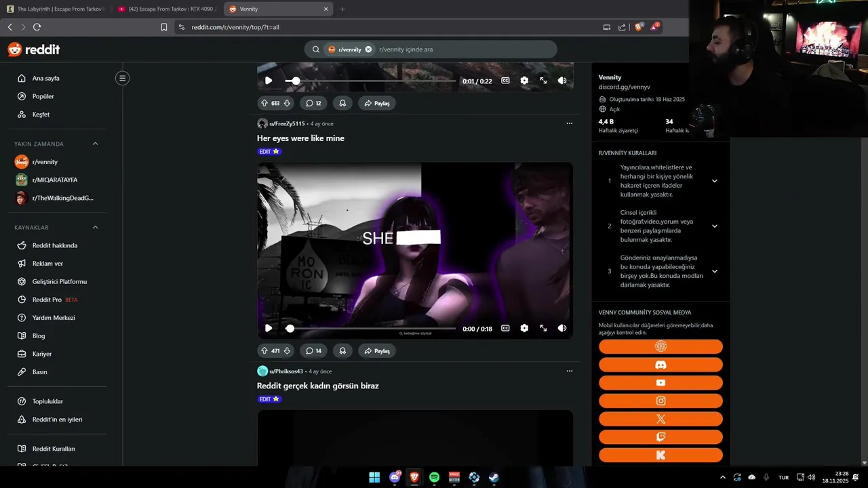
Task: Remove the r/vennity search filter chip
Action: coord(368,49)
